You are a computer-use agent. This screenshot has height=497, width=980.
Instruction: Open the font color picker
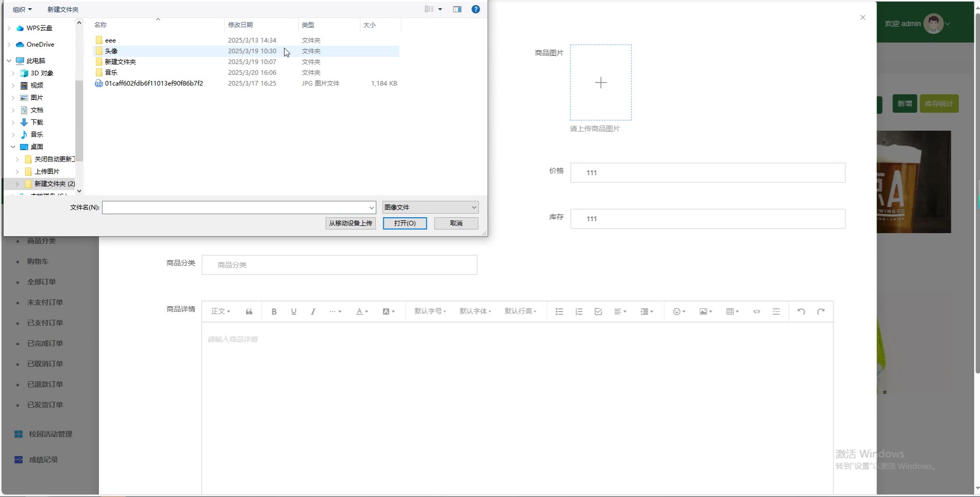[362, 312]
